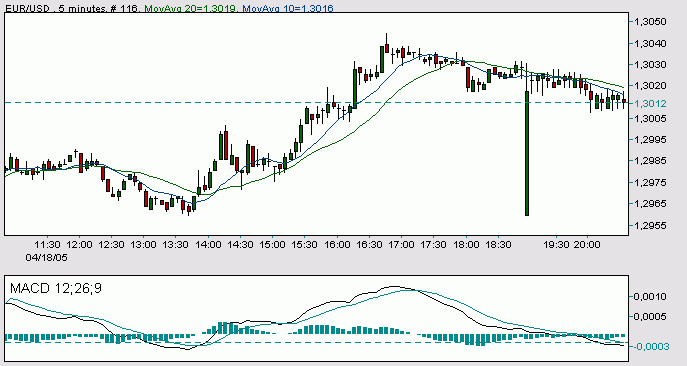Click the 1,2955 price axis label
This screenshot has width=687, height=366.
coord(650,225)
